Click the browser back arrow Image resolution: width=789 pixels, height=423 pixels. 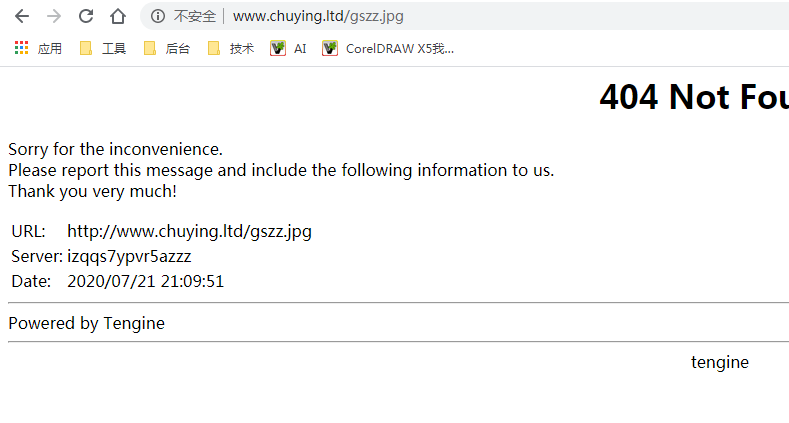point(22,16)
